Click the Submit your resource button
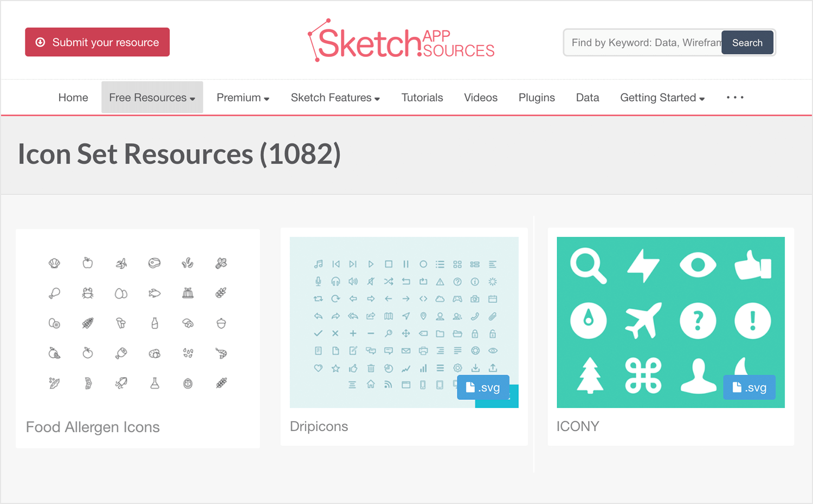The image size is (813, 504). point(97,42)
